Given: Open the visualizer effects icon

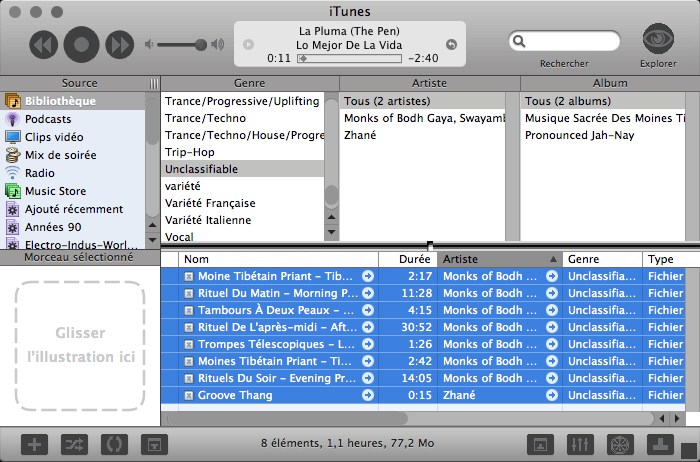Looking at the screenshot, I should click(x=620, y=444).
